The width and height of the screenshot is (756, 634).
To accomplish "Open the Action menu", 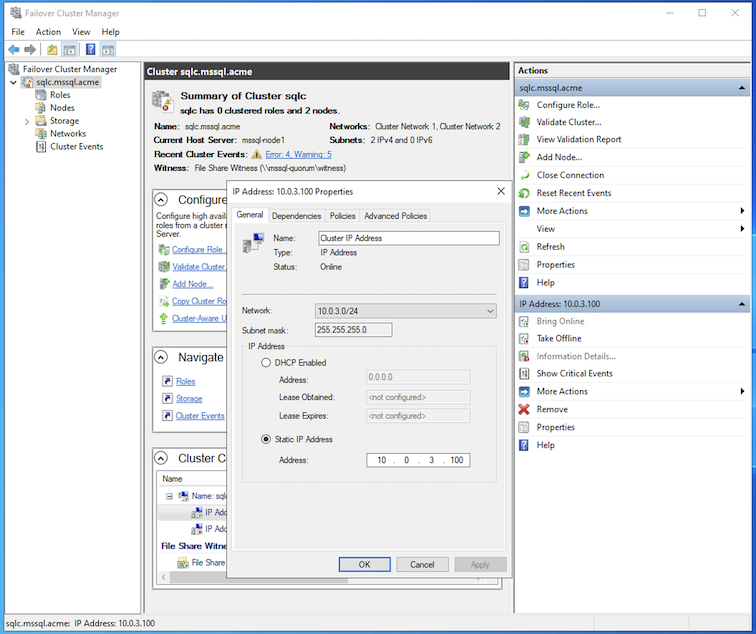I will pos(48,32).
